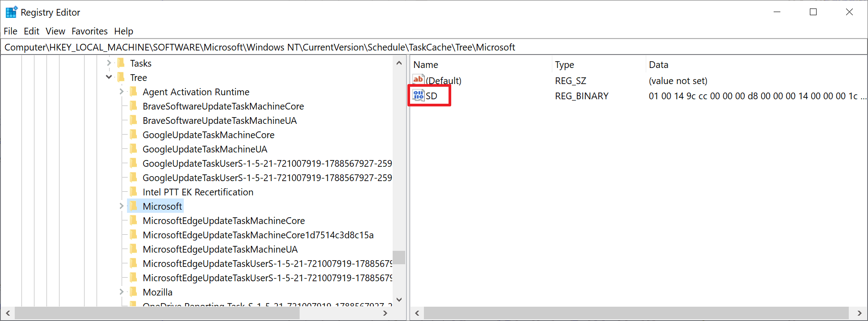Screen dimensions: 868x321
Task: Select Intel PTT EK Recertification key
Action: point(198,192)
